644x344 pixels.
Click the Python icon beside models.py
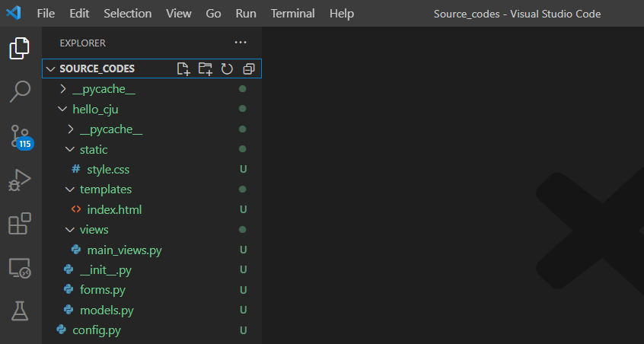tap(69, 310)
